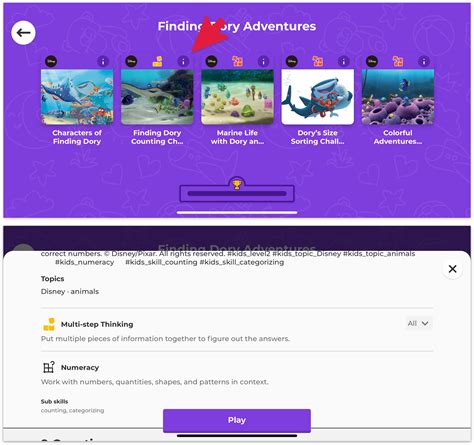This screenshot has height=445, width=474.
Task: Click the Play button
Action: [x=237, y=420]
